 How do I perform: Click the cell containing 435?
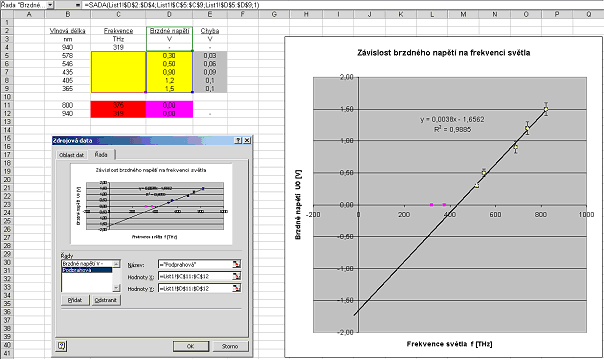pos(68,72)
